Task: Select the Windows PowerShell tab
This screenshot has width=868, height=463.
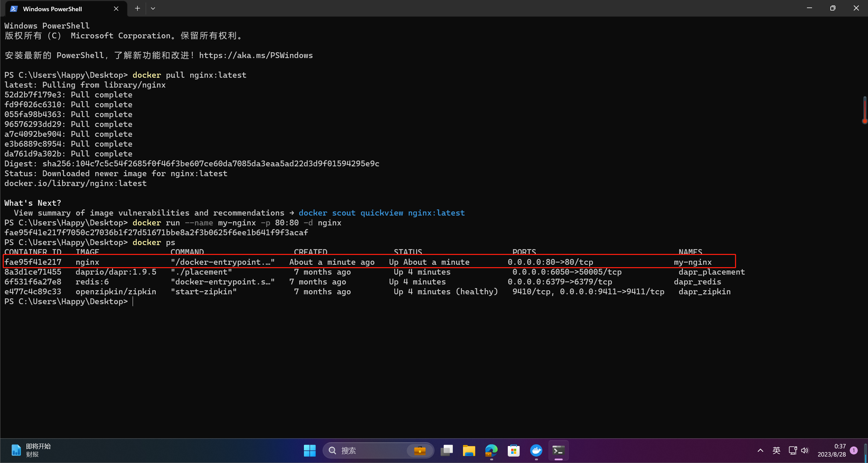Action: pyautogui.click(x=66, y=9)
